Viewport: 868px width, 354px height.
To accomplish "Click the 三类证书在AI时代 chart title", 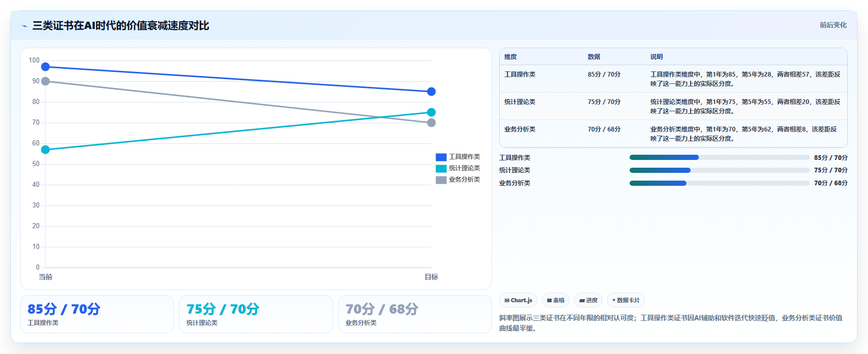I will pyautogui.click(x=121, y=26).
